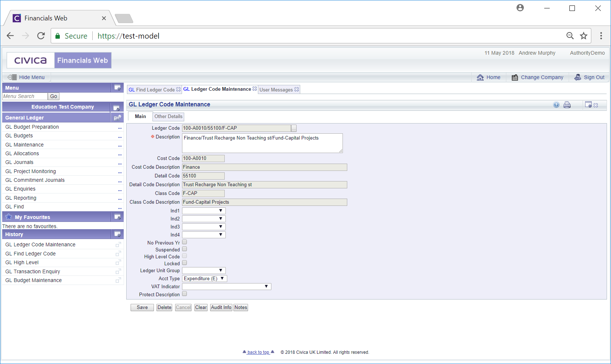Screen dimensions: 611x364
Task: Collapse the General Ledger menu section icon
Action: pos(117,118)
